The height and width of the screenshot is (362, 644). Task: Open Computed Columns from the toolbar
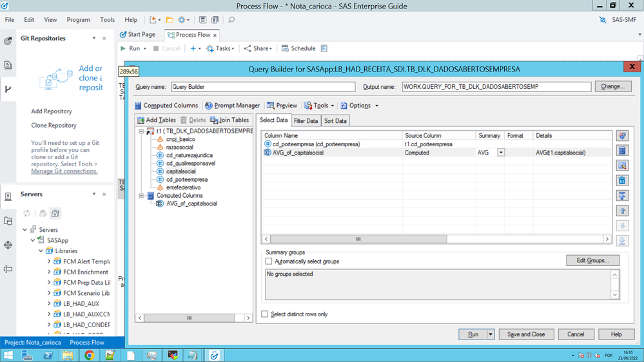tap(166, 106)
